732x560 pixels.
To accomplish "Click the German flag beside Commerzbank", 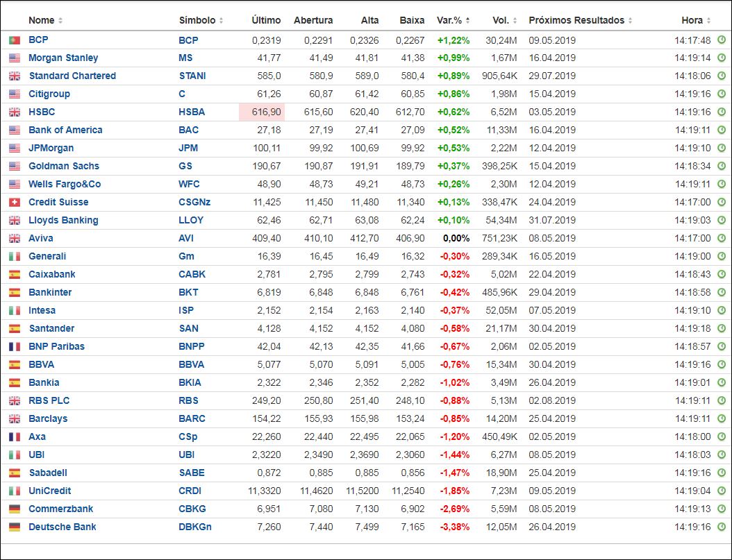I will (x=14, y=509).
